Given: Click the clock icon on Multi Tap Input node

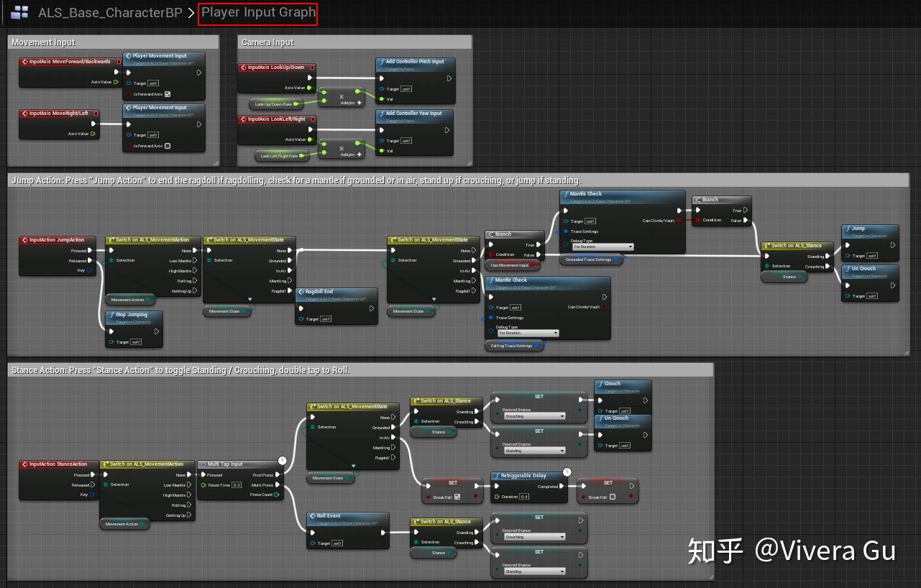Looking at the screenshot, I should (282, 461).
